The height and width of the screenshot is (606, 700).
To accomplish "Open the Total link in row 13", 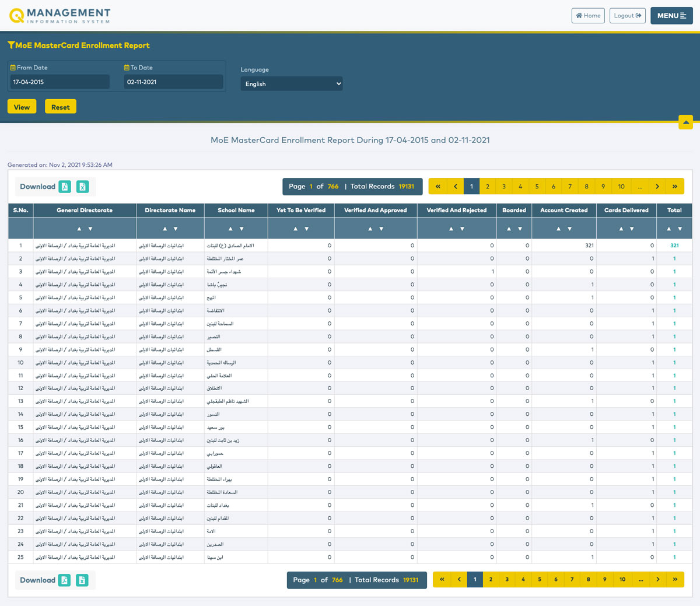I will tap(674, 401).
